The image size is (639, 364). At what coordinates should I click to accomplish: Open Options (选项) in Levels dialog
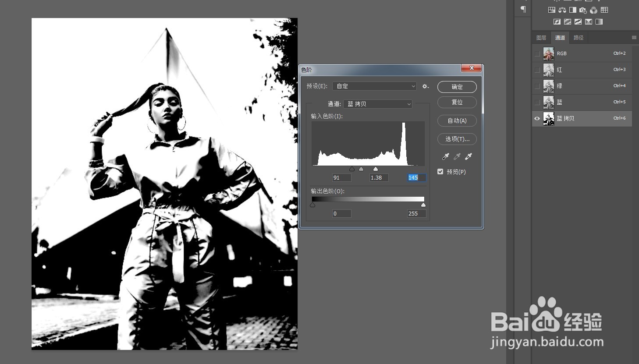point(457,139)
